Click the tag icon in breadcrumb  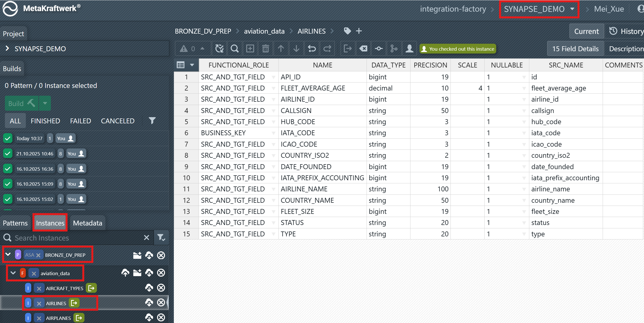(x=347, y=31)
